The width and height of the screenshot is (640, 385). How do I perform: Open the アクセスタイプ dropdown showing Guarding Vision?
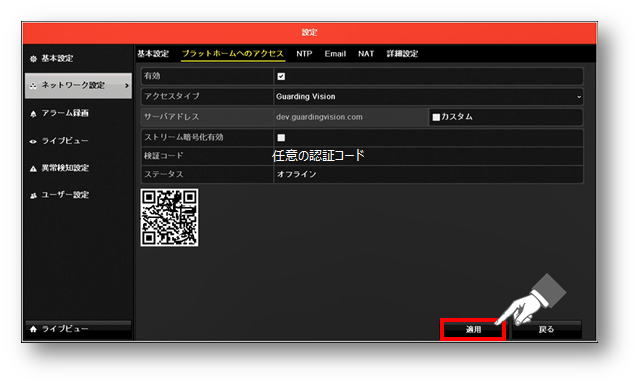point(428,97)
